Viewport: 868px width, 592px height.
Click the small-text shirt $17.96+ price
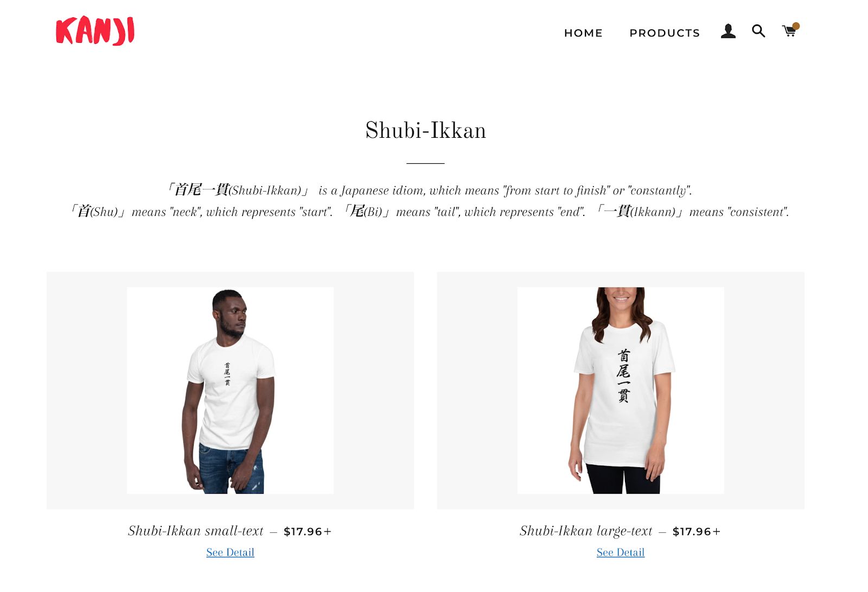click(x=308, y=532)
